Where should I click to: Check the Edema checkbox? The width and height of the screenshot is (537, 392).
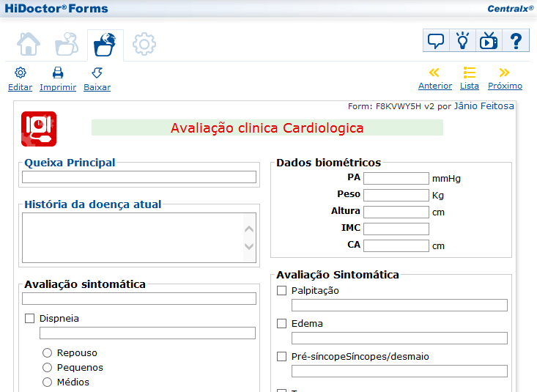[281, 323]
